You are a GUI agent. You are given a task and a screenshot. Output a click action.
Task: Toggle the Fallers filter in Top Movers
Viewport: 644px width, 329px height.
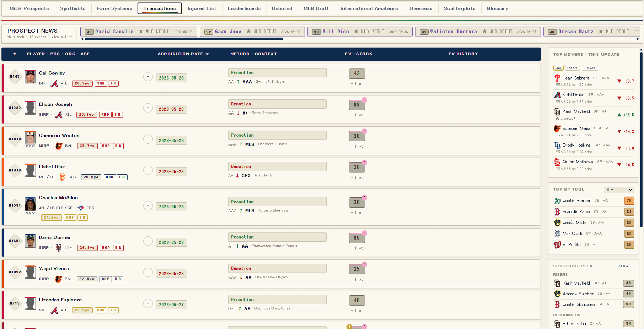click(590, 68)
